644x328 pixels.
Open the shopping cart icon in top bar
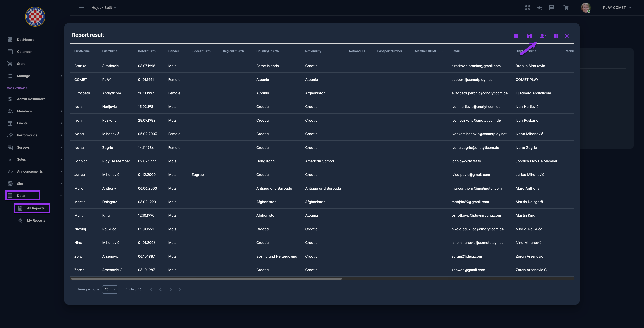point(566,8)
